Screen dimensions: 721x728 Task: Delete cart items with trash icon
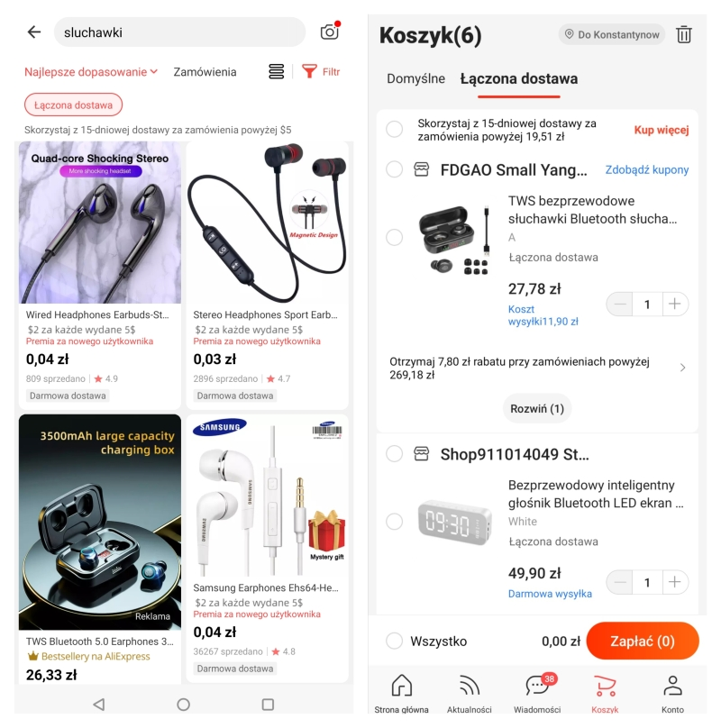point(684,34)
